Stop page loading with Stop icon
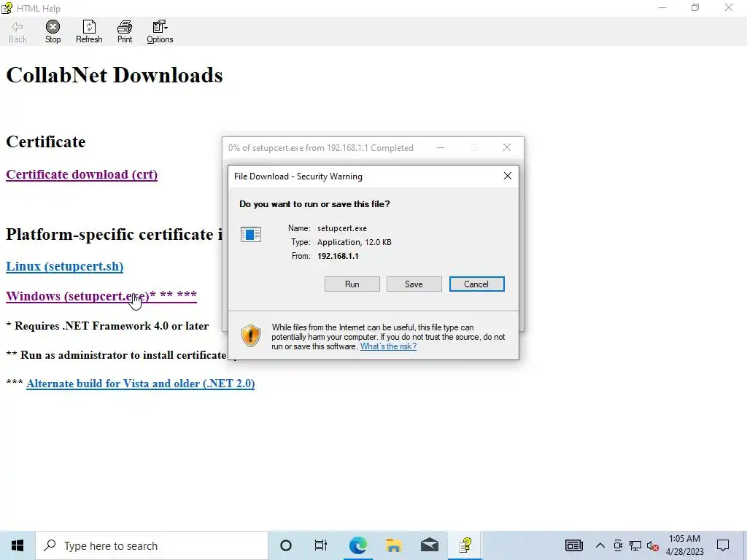 (x=53, y=32)
